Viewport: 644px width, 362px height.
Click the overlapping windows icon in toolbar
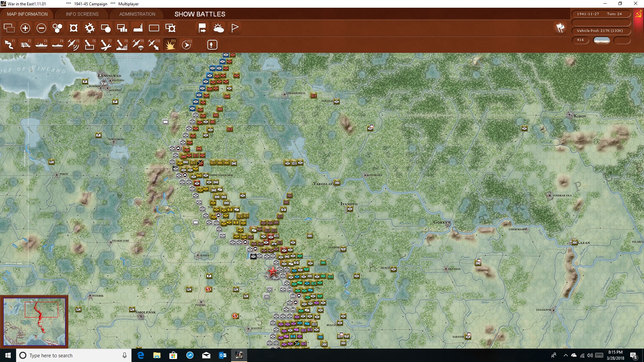(x=9, y=28)
